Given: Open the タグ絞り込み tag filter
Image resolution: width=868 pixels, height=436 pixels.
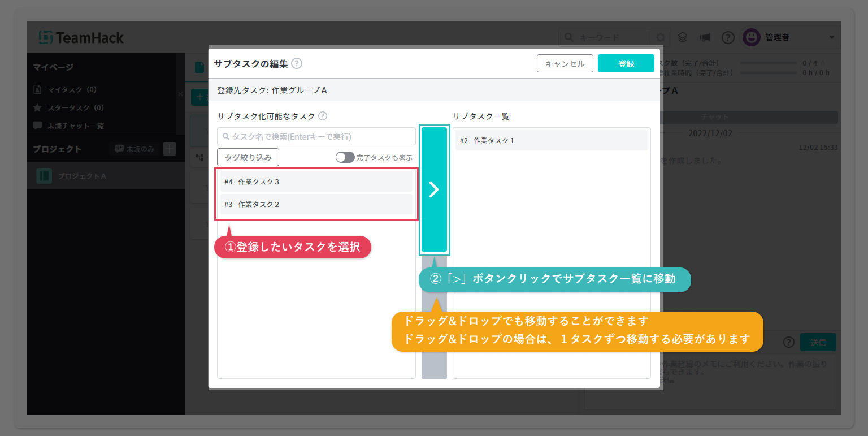Looking at the screenshot, I should coord(248,157).
